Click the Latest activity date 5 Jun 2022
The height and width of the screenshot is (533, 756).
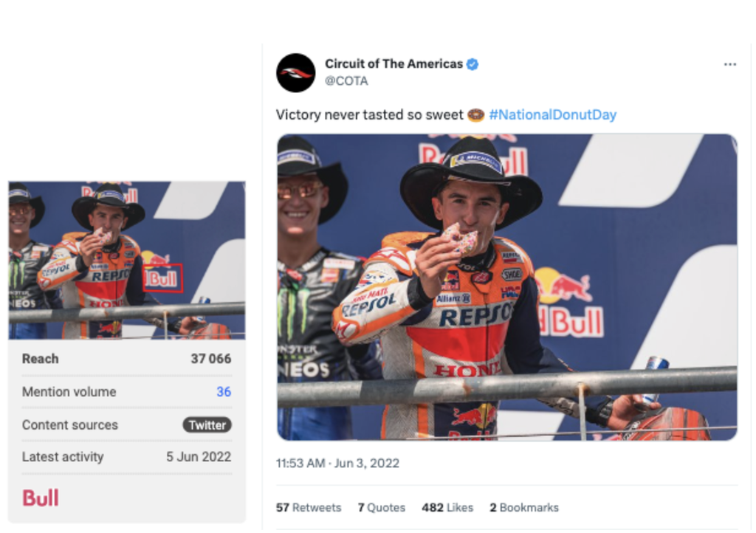click(199, 457)
